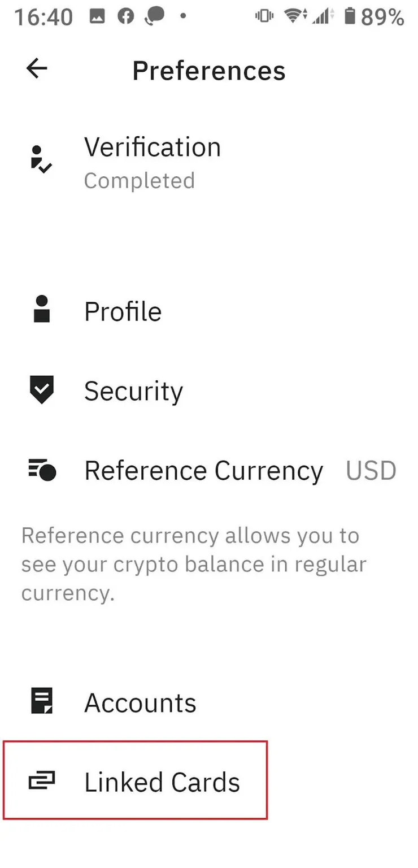The height and width of the screenshot is (868, 418).
Task: Tap the Reference Currency coins icon
Action: pyautogui.click(x=42, y=470)
